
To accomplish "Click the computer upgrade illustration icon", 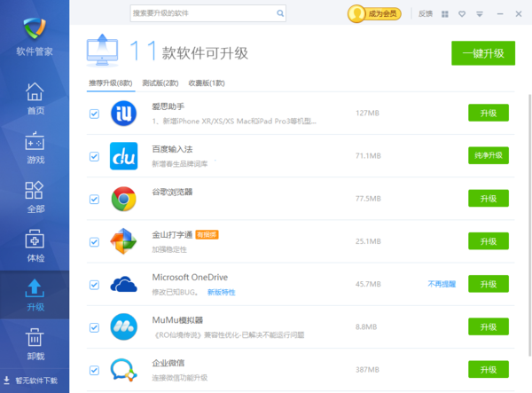I will pyautogui.click(x=103, y=51).
